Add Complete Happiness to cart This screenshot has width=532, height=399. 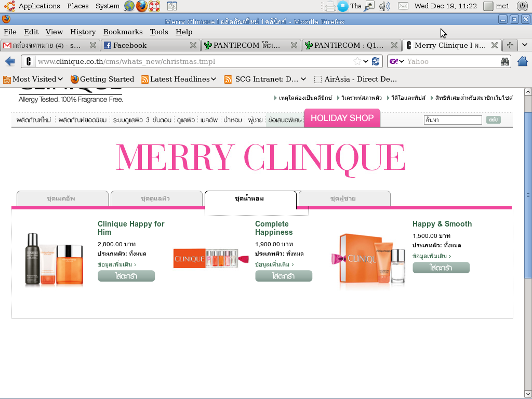coord(284,276)
